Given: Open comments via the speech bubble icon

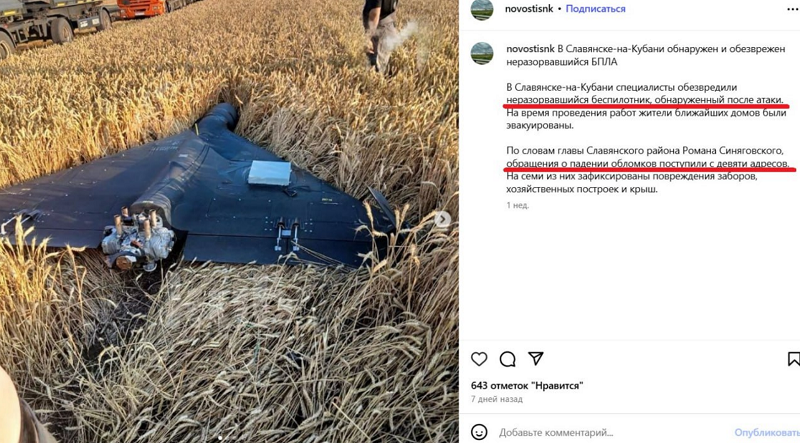Looking at the screenshot, I should pos(507,359).
